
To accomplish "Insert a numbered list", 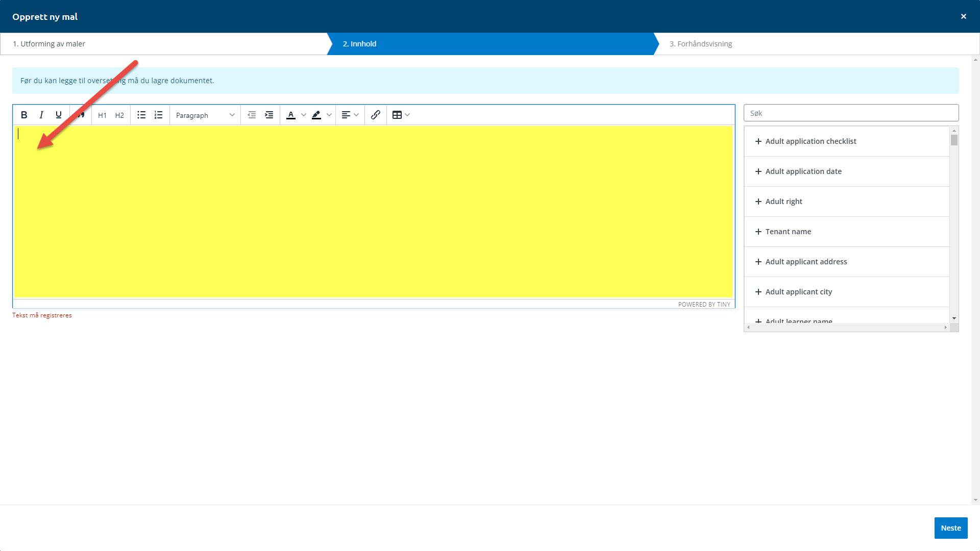I will (x=159, y=115).
